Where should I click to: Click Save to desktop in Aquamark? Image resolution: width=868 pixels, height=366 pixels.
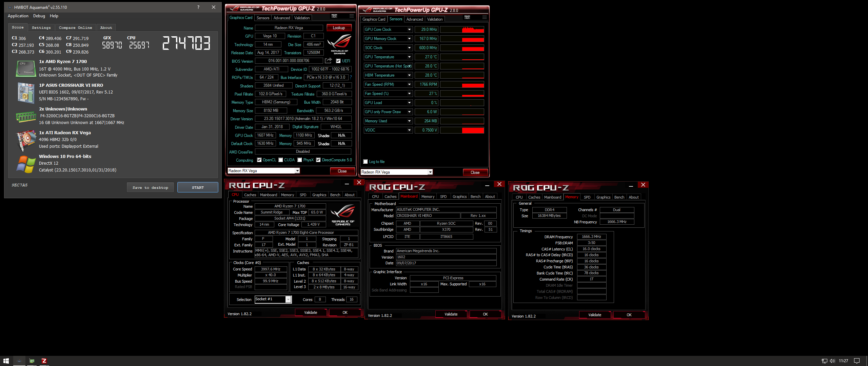coord(150,187)
